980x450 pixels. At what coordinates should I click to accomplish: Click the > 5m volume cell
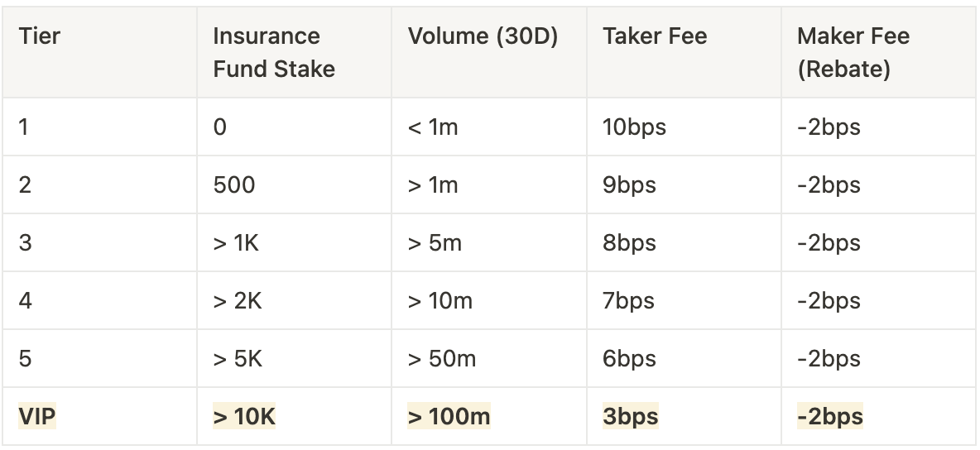point(435,243)
